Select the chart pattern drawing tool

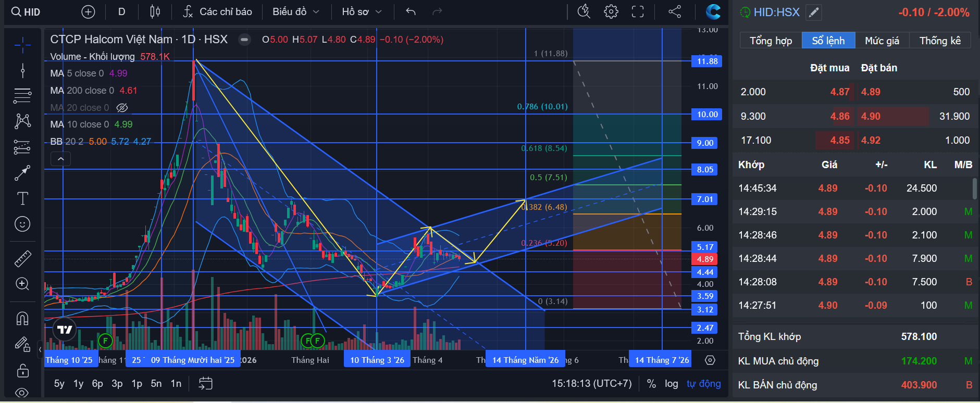pos(22,121)
